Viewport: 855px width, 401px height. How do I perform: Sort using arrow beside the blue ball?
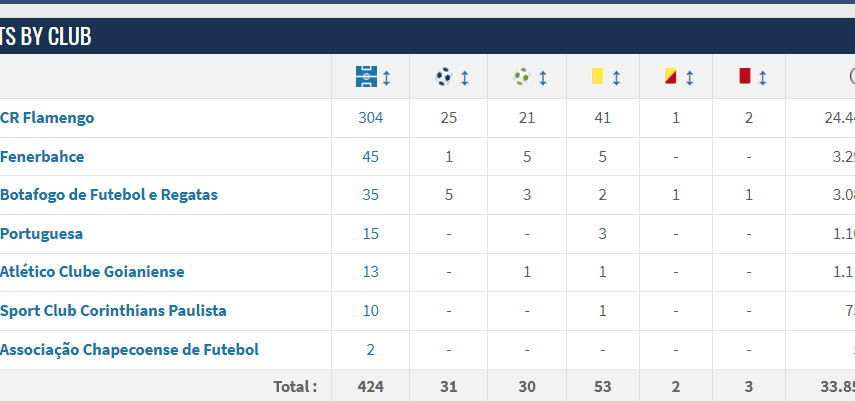[x=464, y=76]
